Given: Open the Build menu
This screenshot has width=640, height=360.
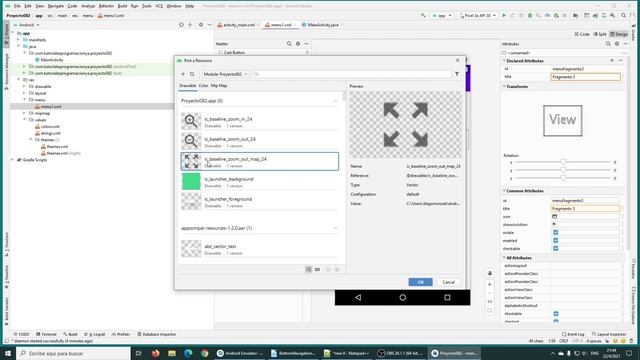Looking at the screenshot, I should click(x=122, y=6).
